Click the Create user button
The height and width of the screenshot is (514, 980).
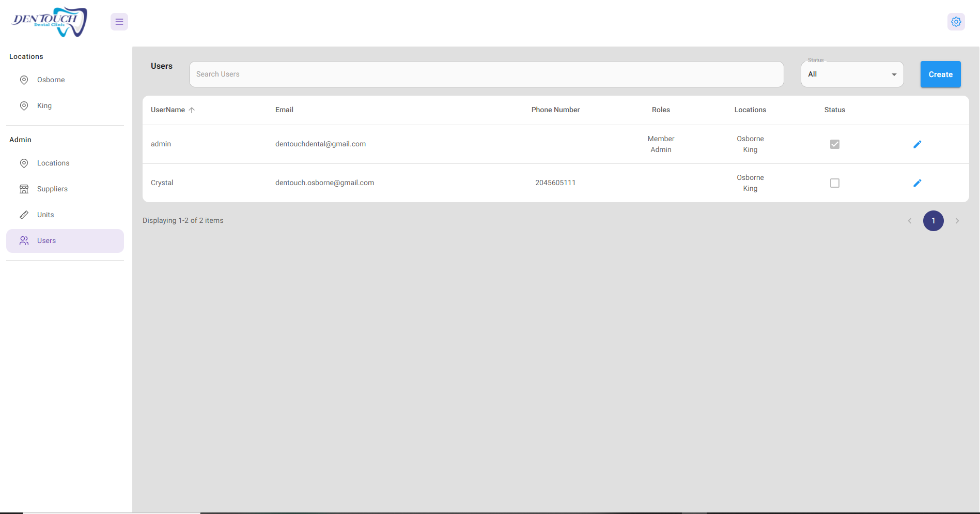[941, 74]
